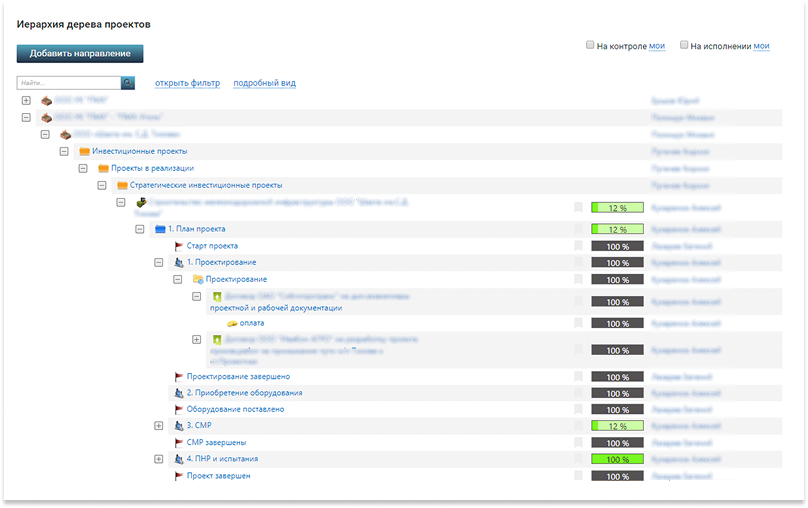Select the Оборудование поставлено milestone
Viewport: 808px width, 508px height.
click(235, 409)
